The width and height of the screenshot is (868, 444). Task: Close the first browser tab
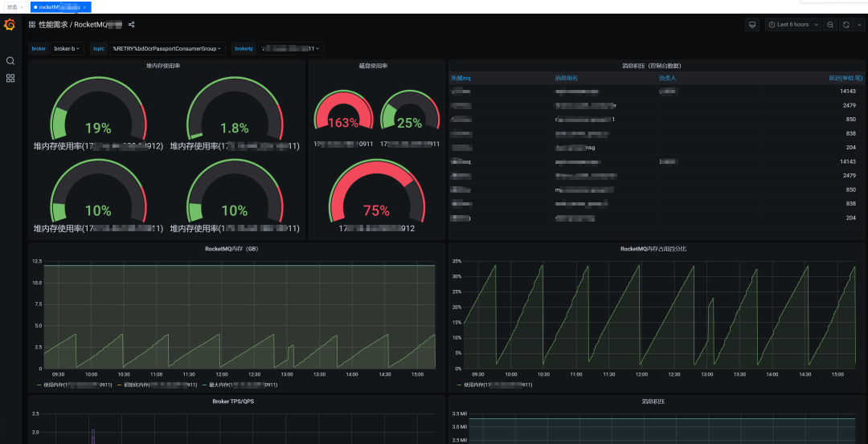click(x=22, y=7)
